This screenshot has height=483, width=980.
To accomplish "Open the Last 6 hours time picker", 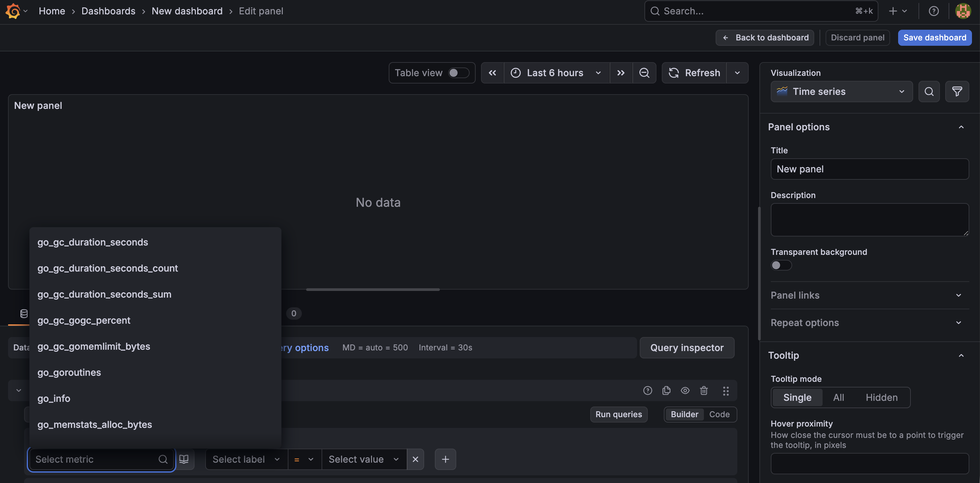I will pos(557,72).
